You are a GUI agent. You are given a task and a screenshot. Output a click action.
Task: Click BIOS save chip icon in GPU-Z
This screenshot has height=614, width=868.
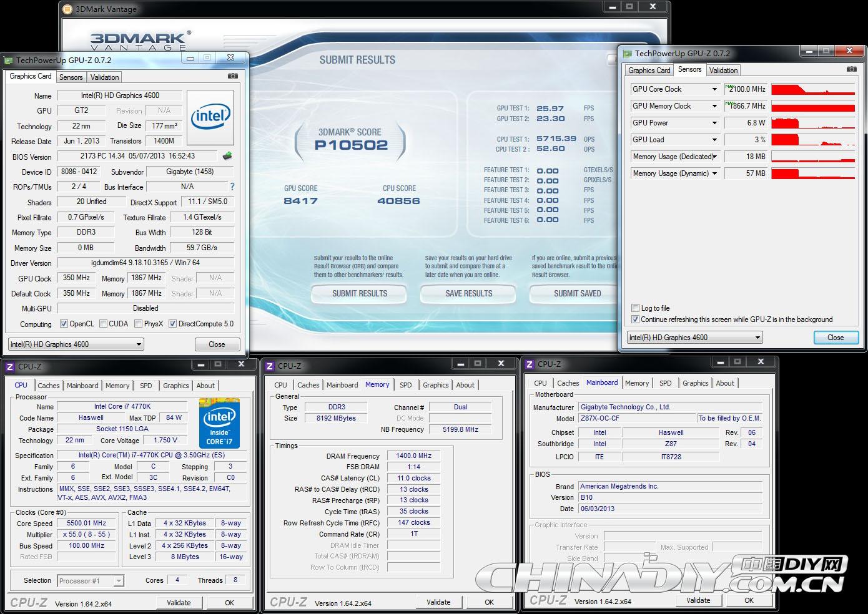point(227,156)
